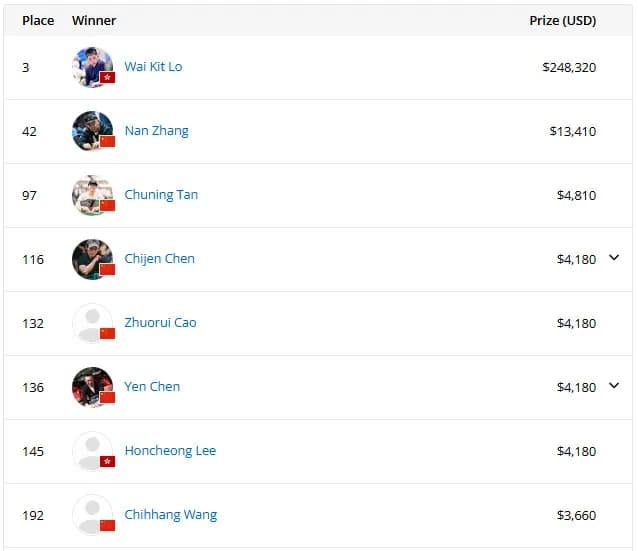Expand details chevron for Chijen Chen
This screenshot has height=551, width=638.
point(614,258)
